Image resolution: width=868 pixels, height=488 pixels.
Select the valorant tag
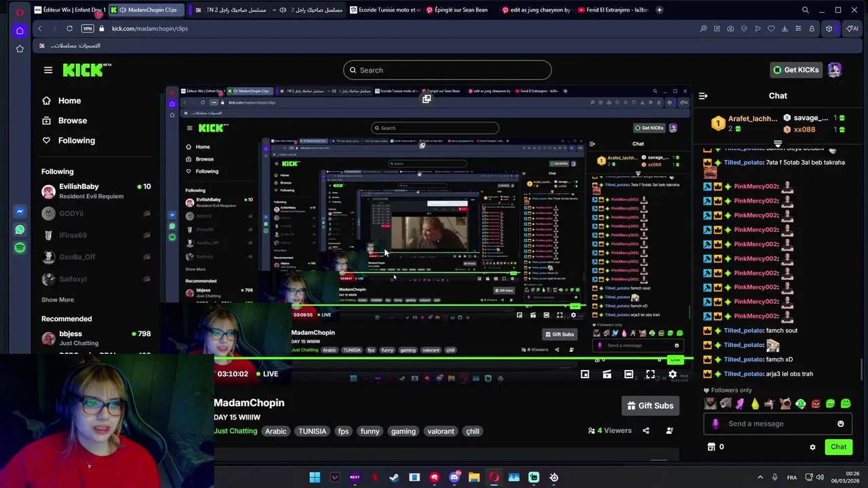[x=441, y=431]
